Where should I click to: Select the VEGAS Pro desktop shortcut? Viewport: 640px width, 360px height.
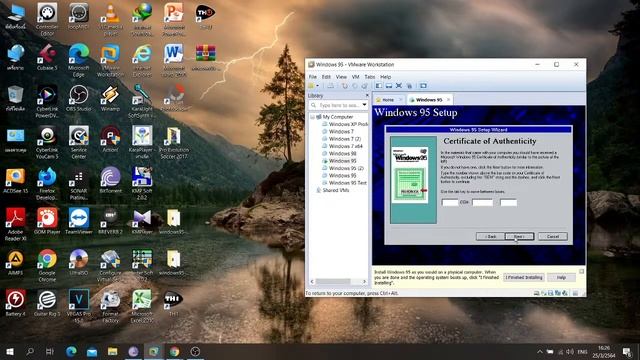point(79,306)
